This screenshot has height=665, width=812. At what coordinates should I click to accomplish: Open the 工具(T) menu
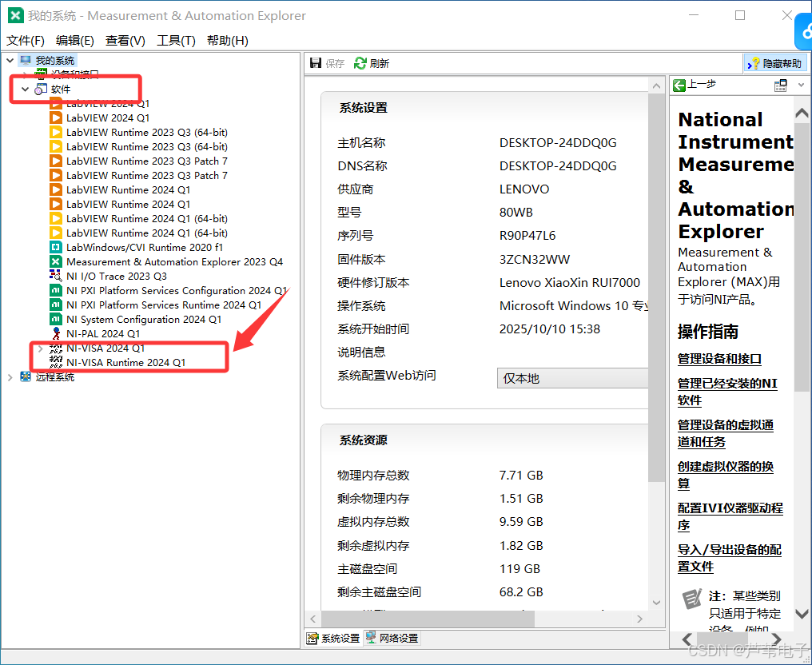[176, 41]
